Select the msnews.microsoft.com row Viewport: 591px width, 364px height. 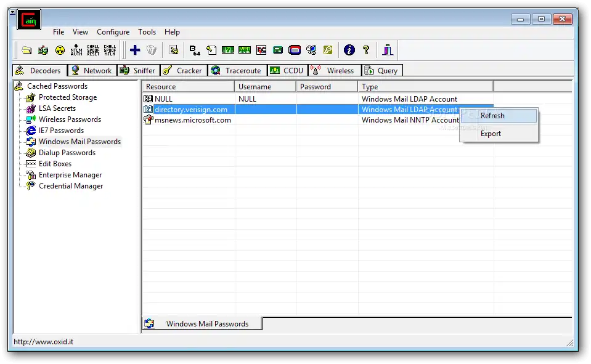192,120
